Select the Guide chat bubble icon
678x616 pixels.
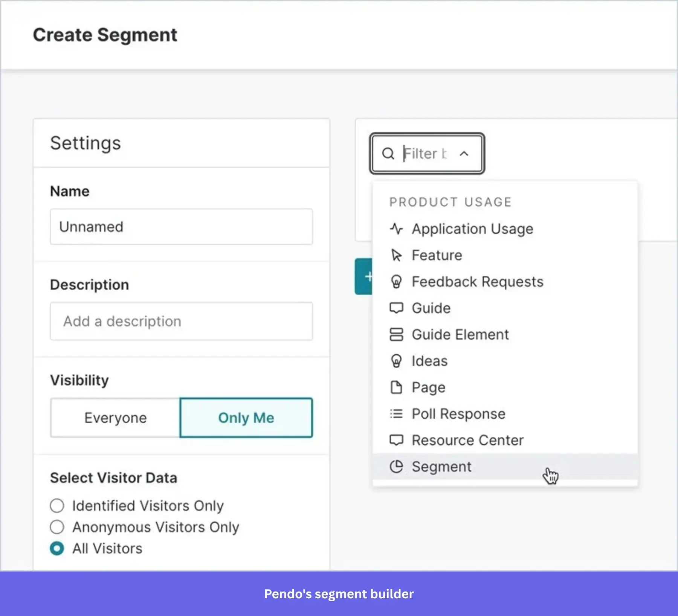(397, 308)
